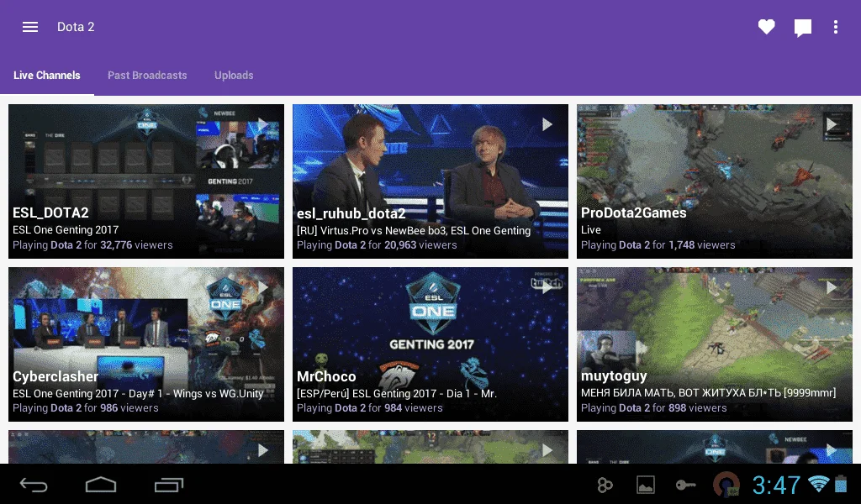Click 'Playing Dota 2 for 986 viewers'
The image size is (861, 504).
pyautogui.click(x=85, y=408)
